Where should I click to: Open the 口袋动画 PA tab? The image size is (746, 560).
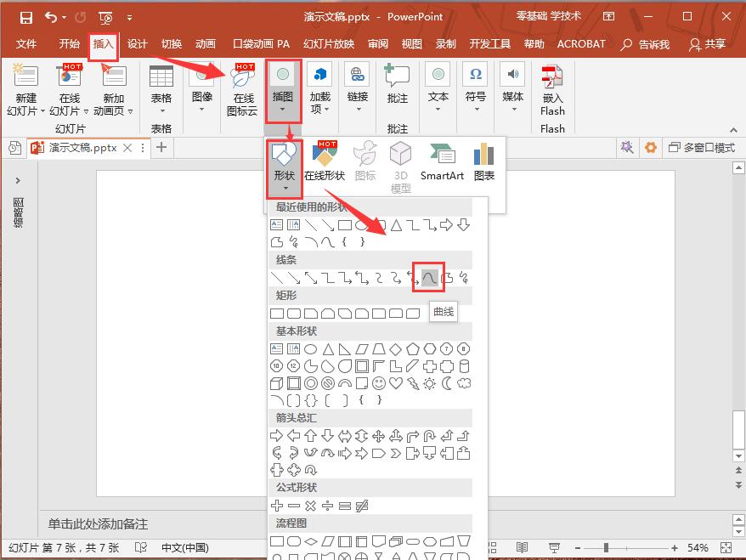(261, 44)
